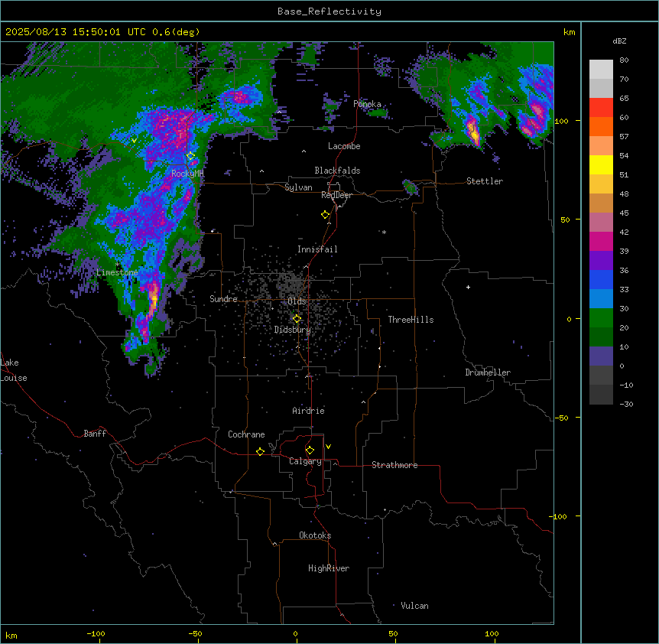Click the 100 tick on the right vertical axis
Viewport: 659px width, 644px height.
pos(561,121)
